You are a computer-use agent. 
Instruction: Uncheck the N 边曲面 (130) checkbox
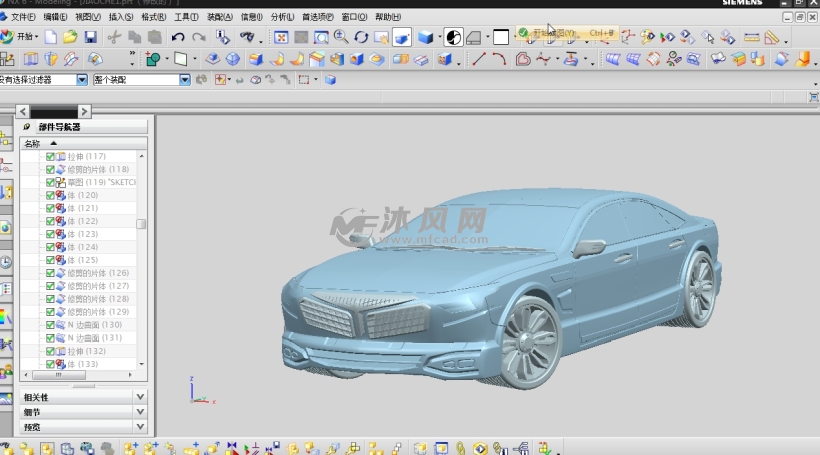tap(50, 325)
